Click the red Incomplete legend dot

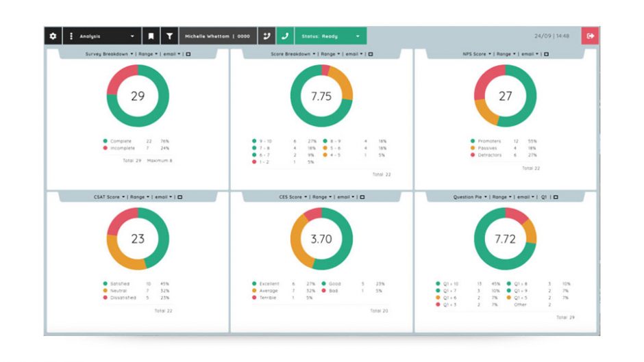tap(106, 147)
